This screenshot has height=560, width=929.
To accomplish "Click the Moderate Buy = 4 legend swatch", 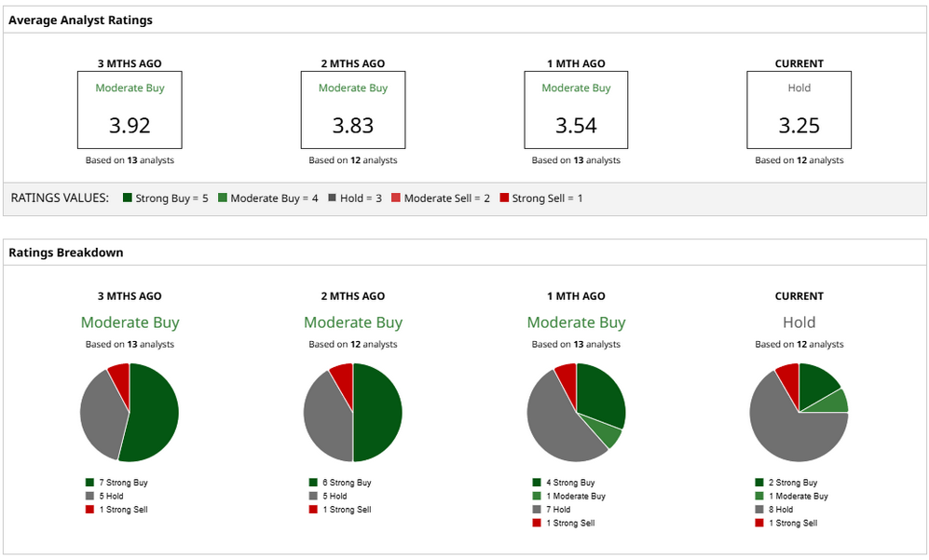I will (223, 198).
